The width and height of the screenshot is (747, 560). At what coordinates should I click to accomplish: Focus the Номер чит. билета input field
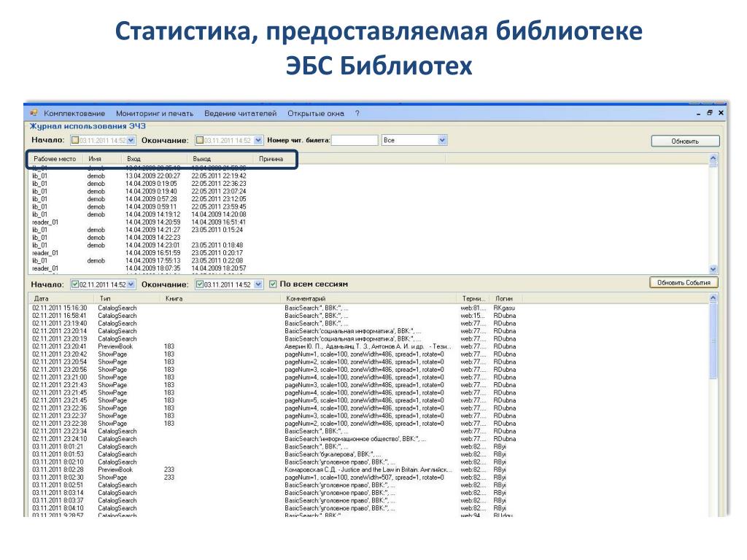[355, 141]
